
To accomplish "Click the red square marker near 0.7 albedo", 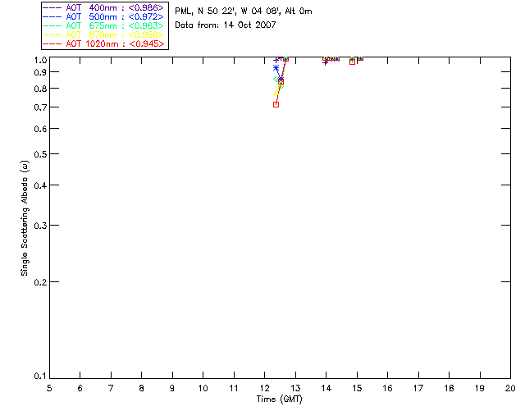I will (x=276, y=104).
